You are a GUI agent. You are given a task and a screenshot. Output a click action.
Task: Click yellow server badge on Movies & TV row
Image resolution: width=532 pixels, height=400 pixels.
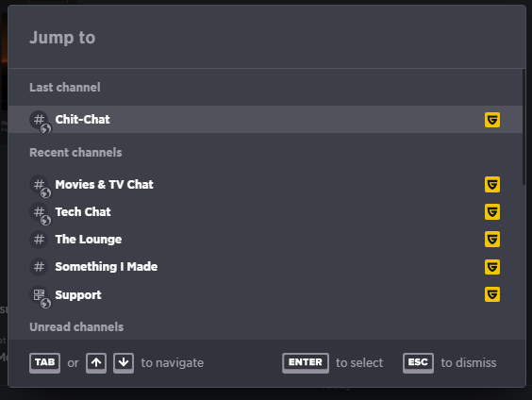point(492,185)
